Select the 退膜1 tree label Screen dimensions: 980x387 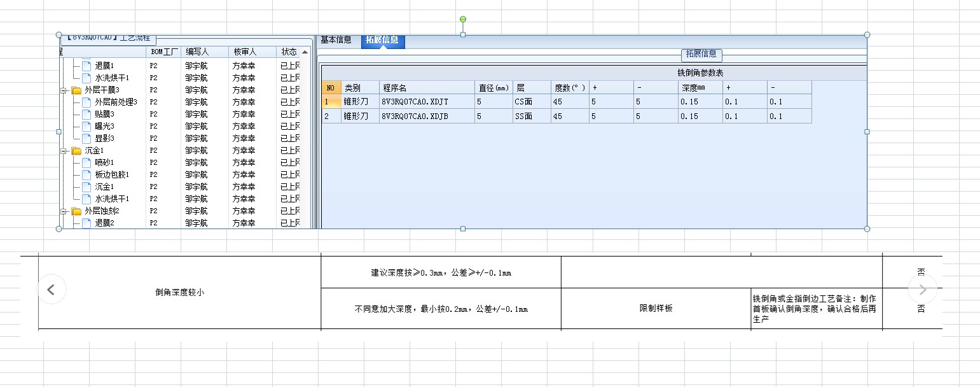pos(104,66)
